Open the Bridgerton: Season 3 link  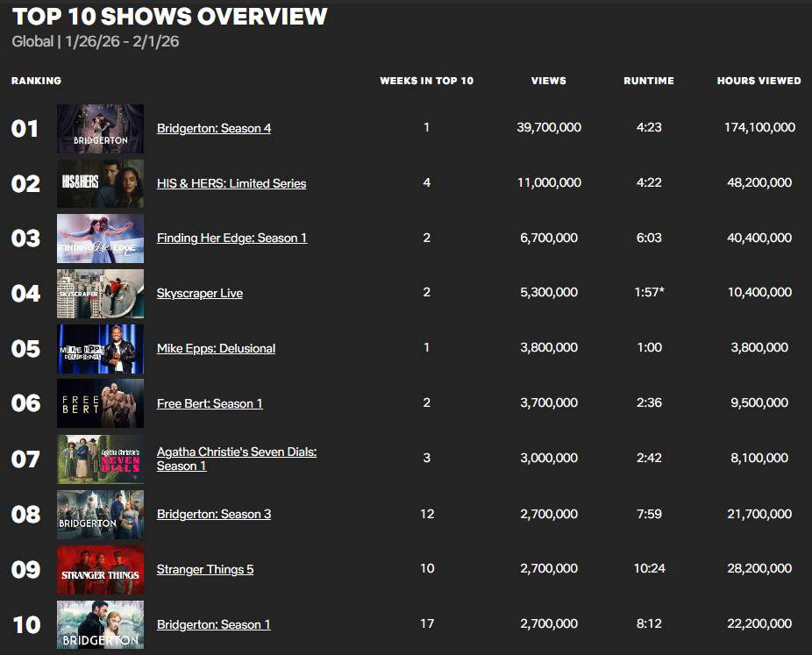[214, 514]
